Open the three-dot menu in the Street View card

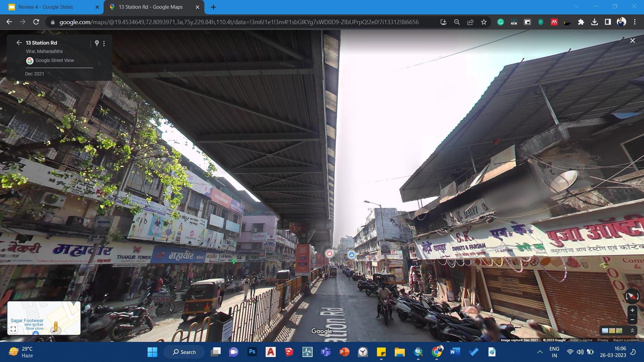click(x=104, y=44)
